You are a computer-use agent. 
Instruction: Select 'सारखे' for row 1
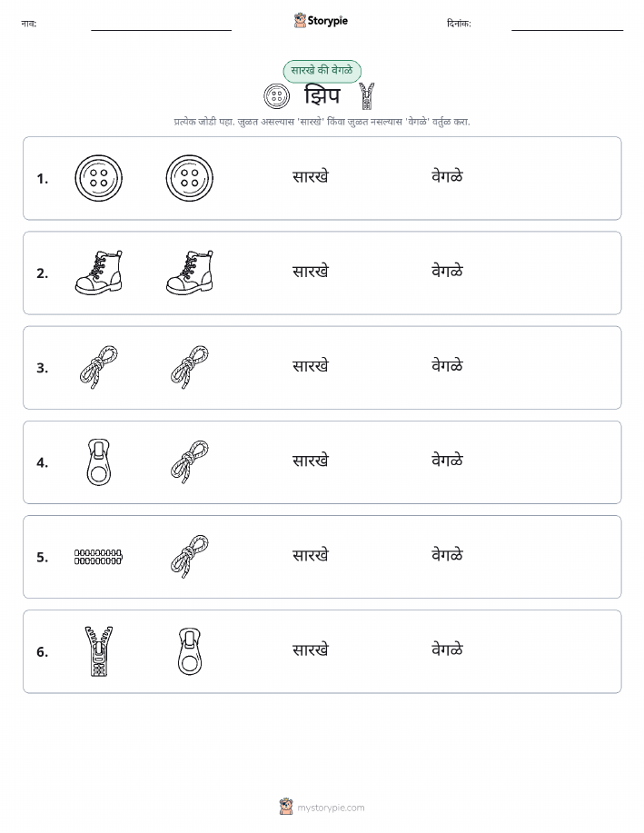point(311,176)
